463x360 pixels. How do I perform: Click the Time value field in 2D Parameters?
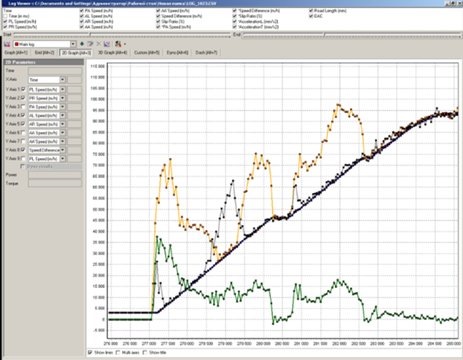pos(55,71)
